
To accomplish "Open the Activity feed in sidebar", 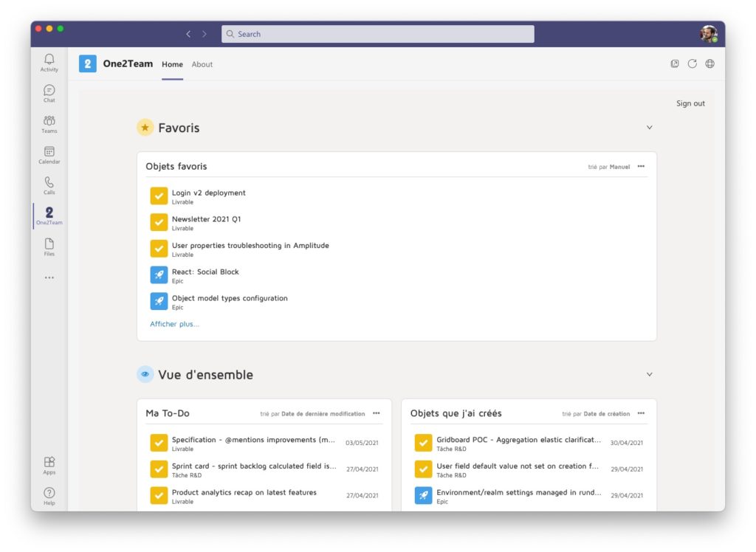I will coord(49,63).
